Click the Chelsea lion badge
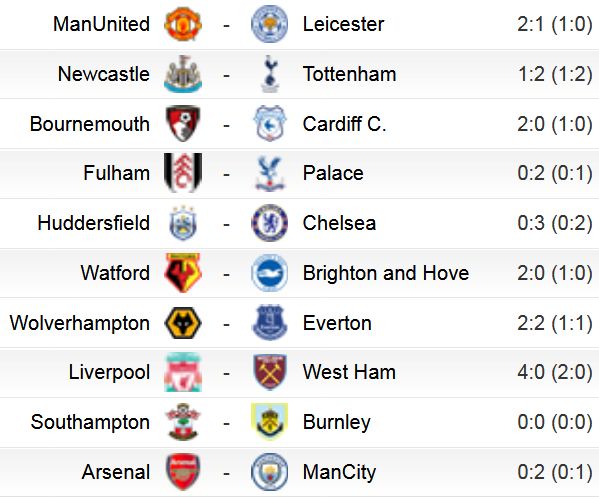Screen dimensions: 599x499 269,223
